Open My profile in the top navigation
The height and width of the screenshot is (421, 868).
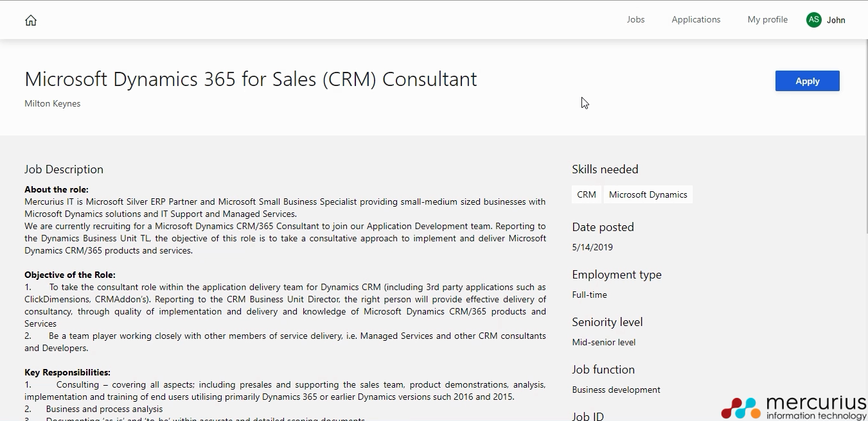[x=767, y=20]
